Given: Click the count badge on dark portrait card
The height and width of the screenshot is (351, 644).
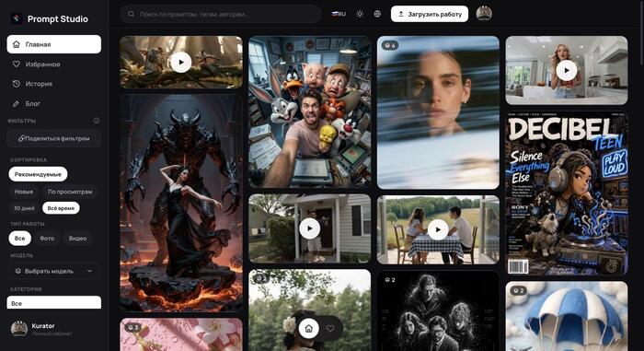Looking at the screenshot, I should (390, 280).
